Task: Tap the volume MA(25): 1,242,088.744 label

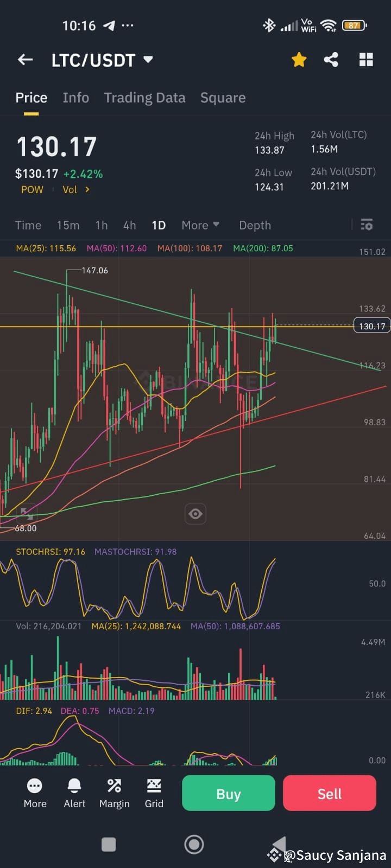Action: pos(136,626)
